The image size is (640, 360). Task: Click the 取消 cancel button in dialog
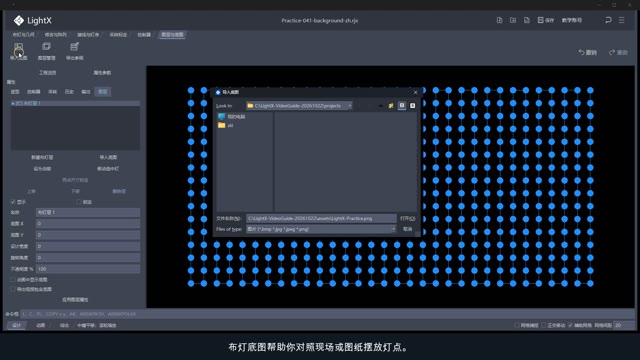(x=407, y=229)
